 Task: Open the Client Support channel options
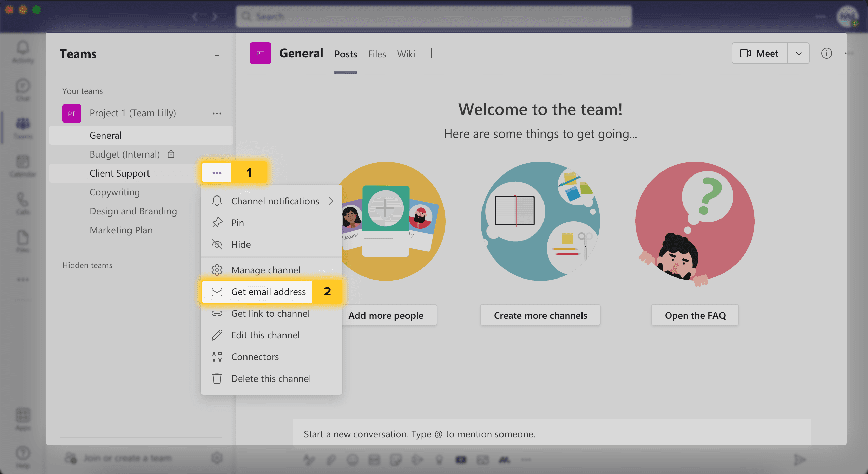tap(216, 172)
